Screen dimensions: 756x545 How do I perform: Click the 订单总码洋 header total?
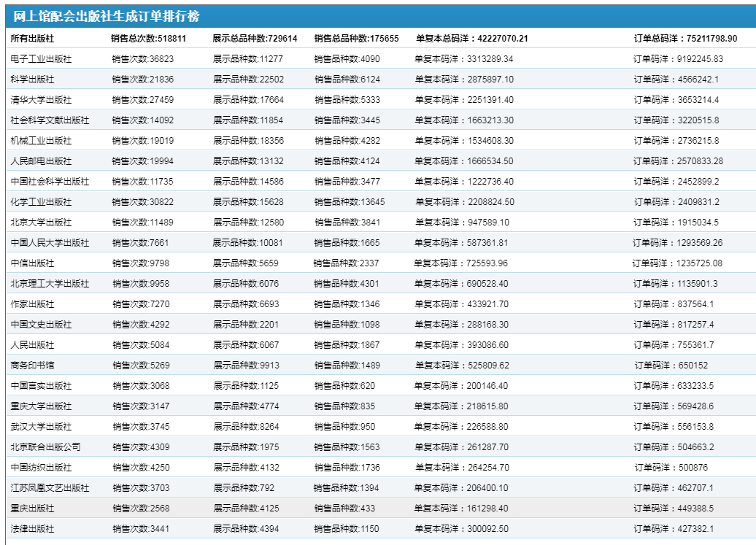[x=685, y=39]
